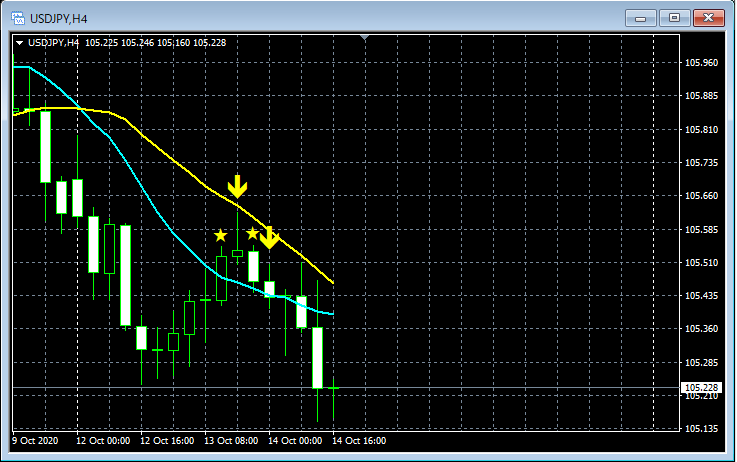Viewport: 737px width, 462px height.
Task: Click the OHLC values 105.225 105.246 105.160 105.228
Action: [156, 43]
